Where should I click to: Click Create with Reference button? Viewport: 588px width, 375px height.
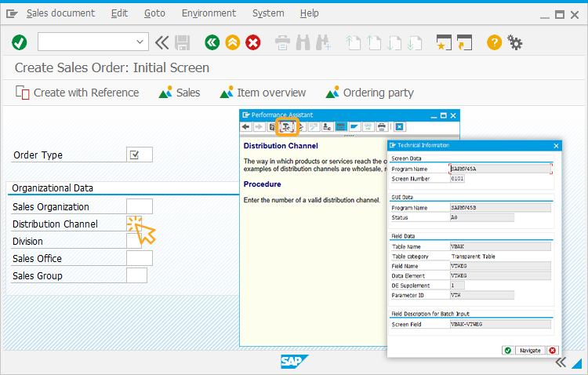[78, 93]
